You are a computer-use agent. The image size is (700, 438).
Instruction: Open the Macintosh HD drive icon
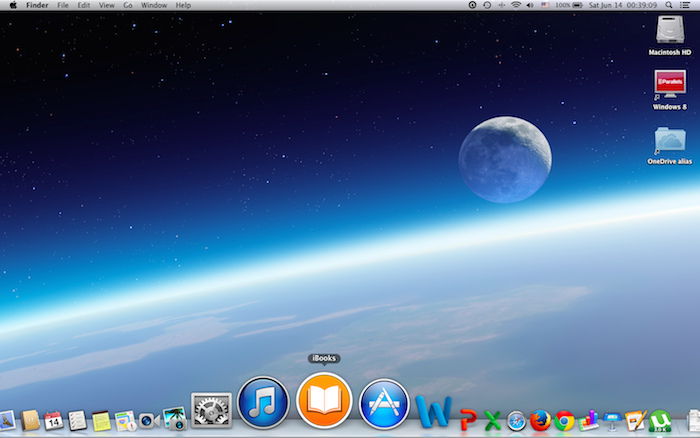coord(669,31)
